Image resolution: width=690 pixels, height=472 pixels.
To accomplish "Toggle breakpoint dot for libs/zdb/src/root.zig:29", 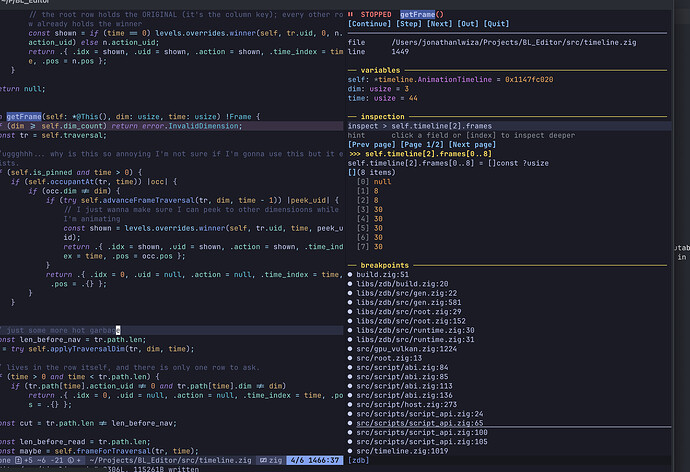I will 350,311.
